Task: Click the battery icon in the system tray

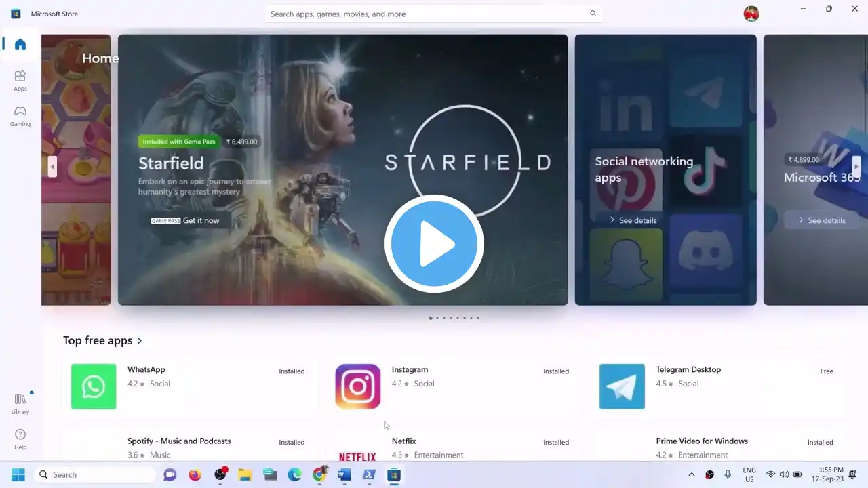Action: [798, 474]
